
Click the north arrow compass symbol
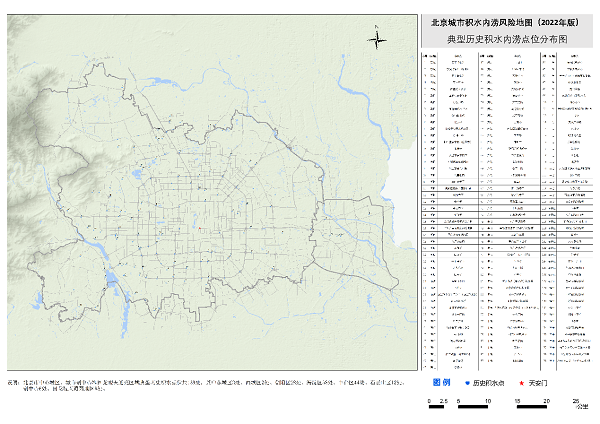[376, 40]
